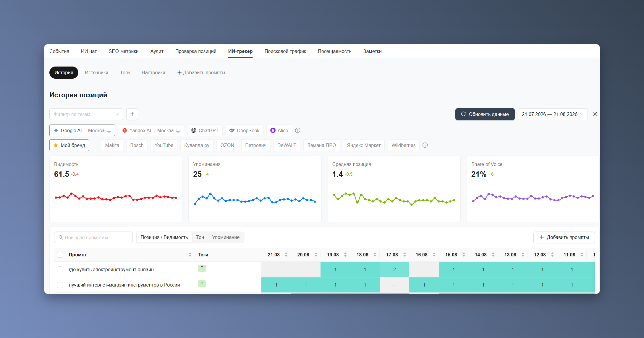This screenshot has width=644, height=338.
Task: Open the date range picker 21.07.2026 — 21.08.2026
Action: tap(553, 114)
